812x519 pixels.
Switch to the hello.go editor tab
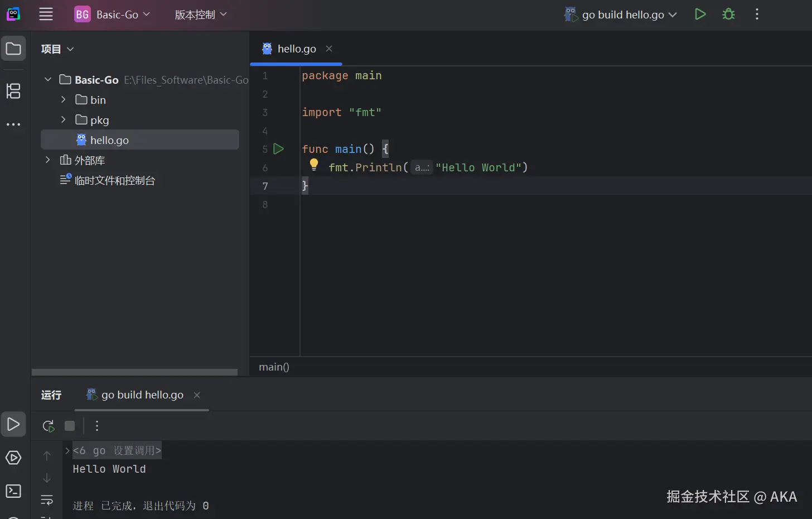pos(296,49)
